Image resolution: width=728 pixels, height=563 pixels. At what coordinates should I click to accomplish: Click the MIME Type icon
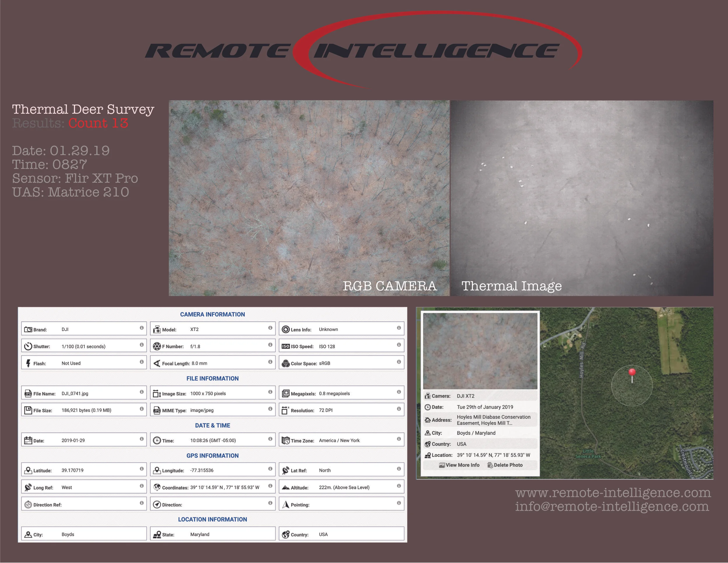[x=157, y=410]
